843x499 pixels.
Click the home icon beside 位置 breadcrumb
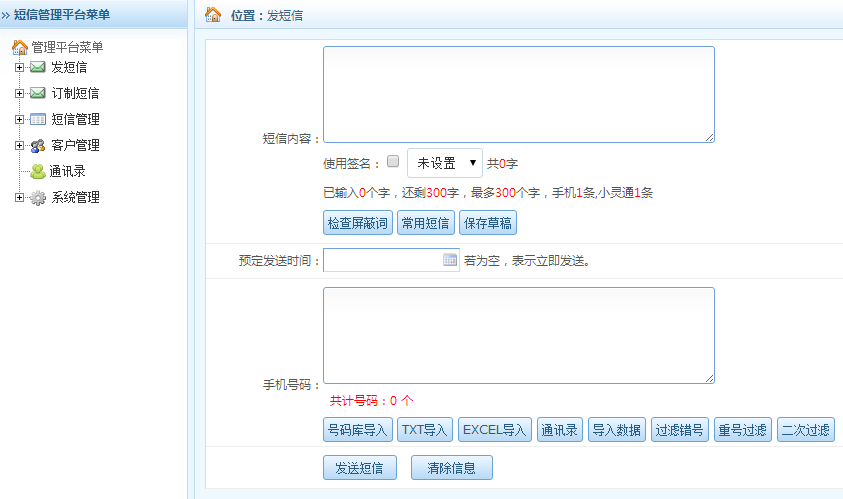213,15
